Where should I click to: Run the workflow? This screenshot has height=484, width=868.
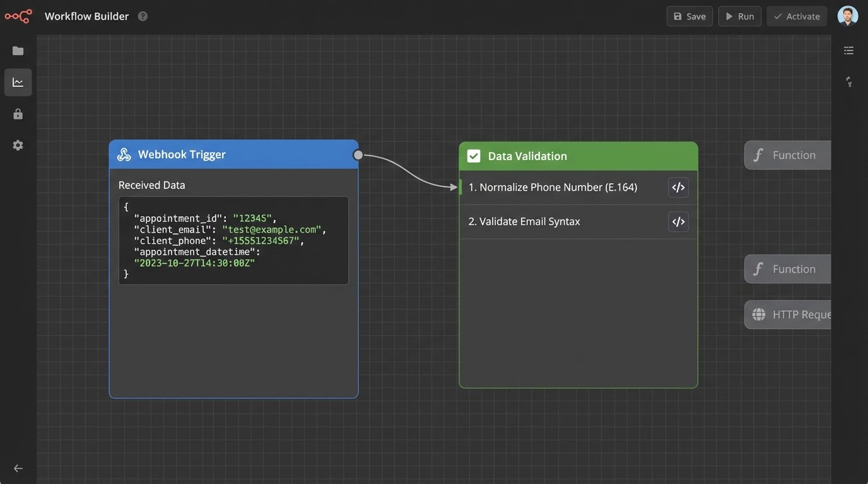click(739, 16)
